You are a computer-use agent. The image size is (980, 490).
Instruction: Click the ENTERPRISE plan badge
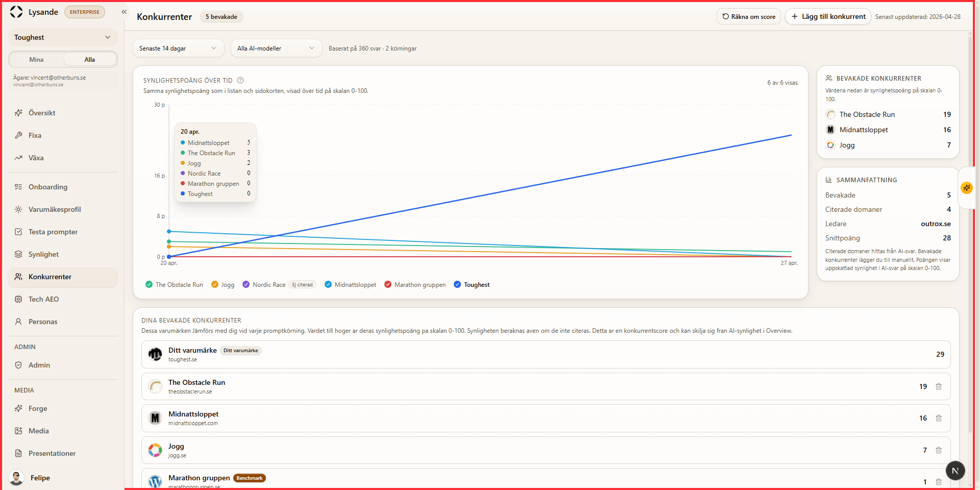pyautogui.click(x=85, y=12)
